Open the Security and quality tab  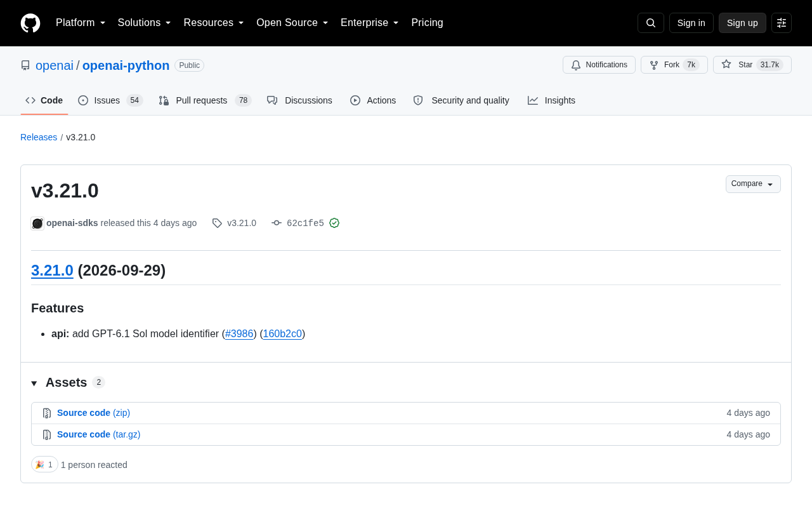tap(461, 100)
